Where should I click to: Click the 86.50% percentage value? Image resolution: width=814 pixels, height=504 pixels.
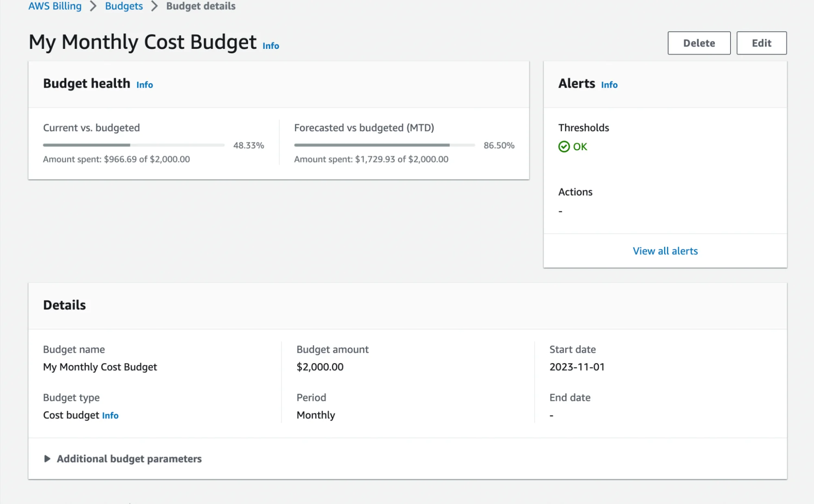pos(499,145)
